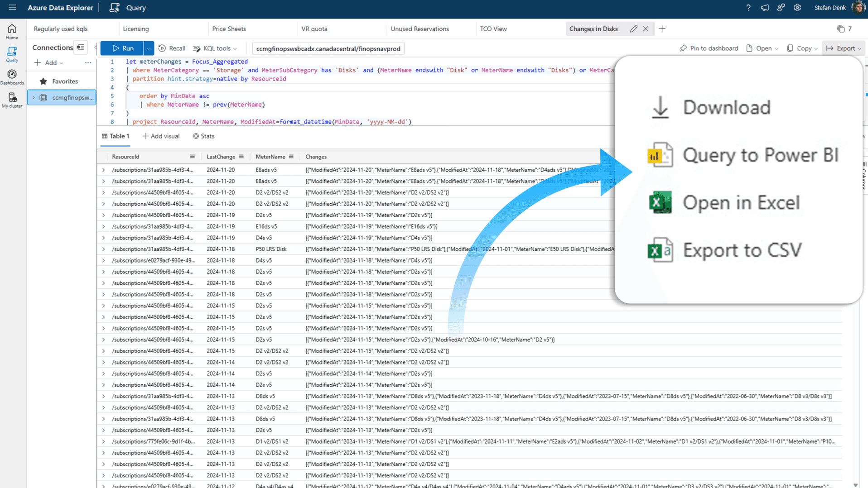Open Azure Data Explorer settings gear
This screenshot has width=868, height=488.
pos(797,8)
